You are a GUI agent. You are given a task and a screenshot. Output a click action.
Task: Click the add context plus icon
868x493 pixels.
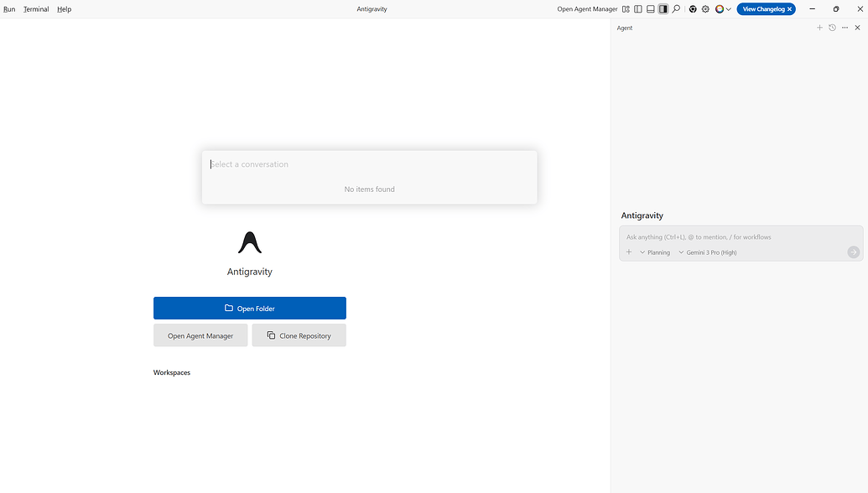click(629, 252)
